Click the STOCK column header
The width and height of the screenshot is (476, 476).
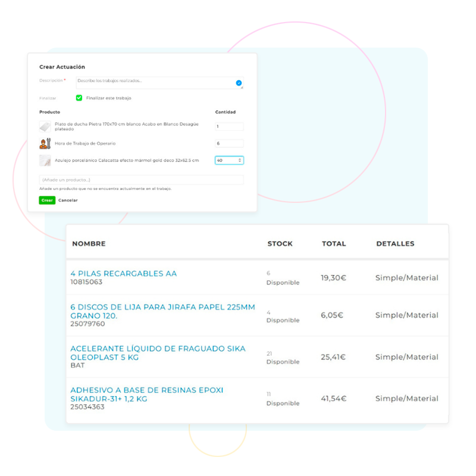(x=280, y=244)
